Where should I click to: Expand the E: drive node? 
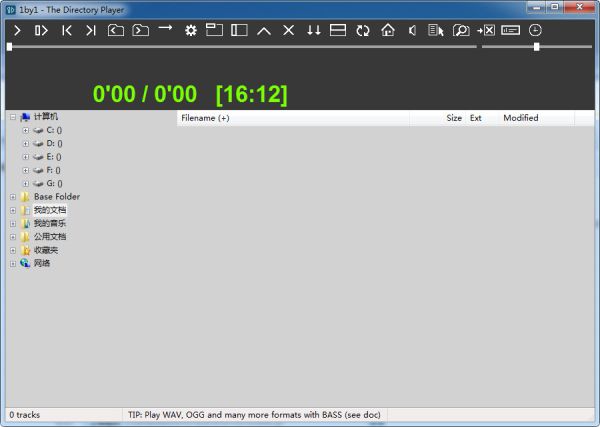[x=26, y=157]
